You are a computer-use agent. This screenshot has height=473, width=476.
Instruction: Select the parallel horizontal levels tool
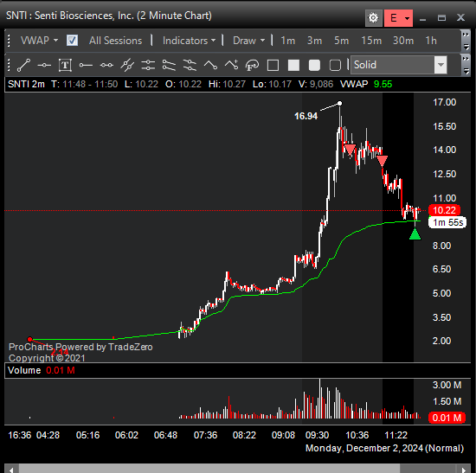tap(148, 65)
